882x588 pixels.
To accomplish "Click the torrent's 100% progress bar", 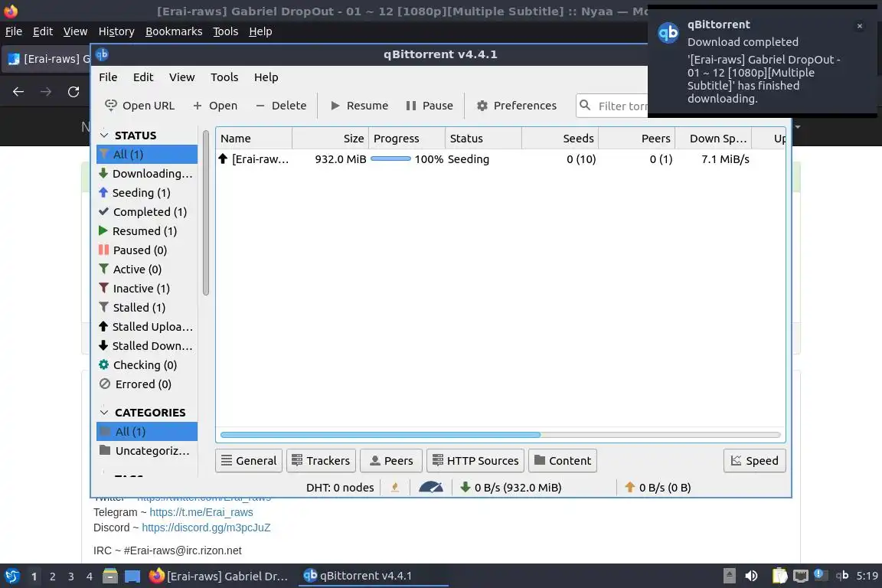I will tap(391, 159).
